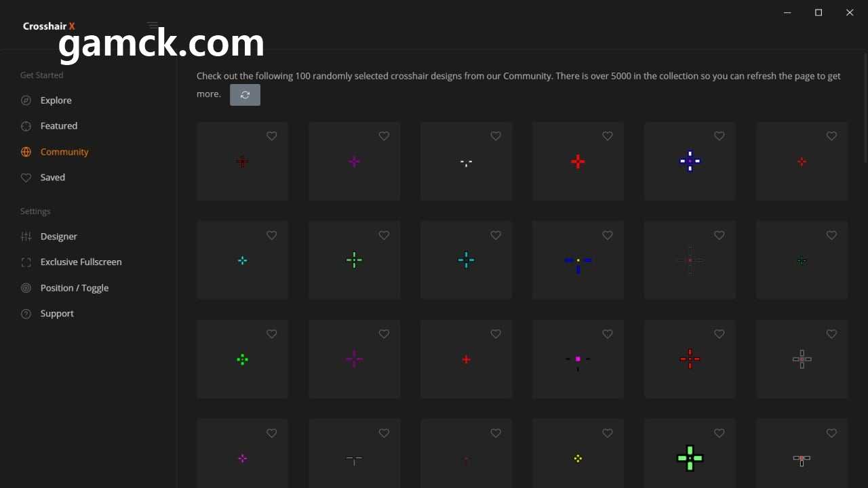Heart the thin white T-lines crosshair

pyautogui.click(x=384, y=433)
